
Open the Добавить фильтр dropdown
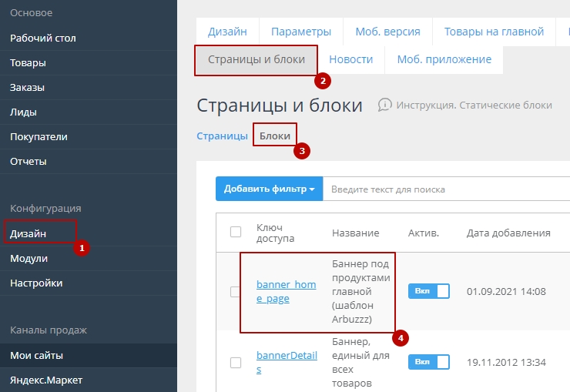click(269, 189)
